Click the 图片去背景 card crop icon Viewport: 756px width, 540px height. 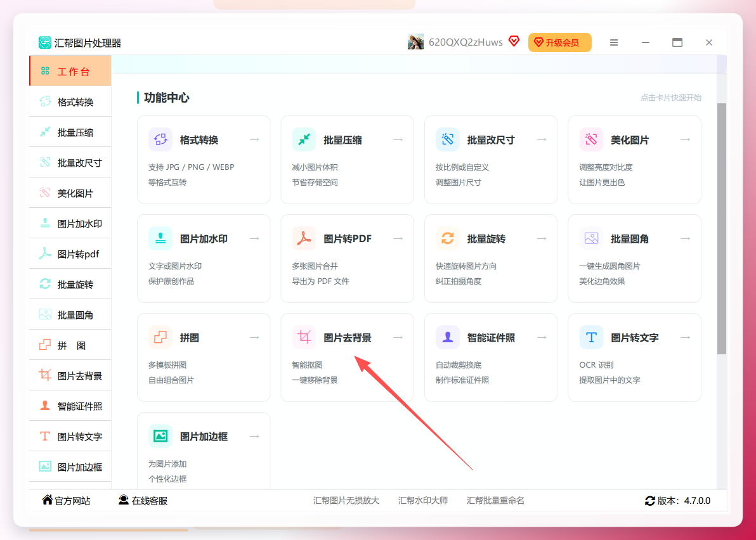click(304, 337)
